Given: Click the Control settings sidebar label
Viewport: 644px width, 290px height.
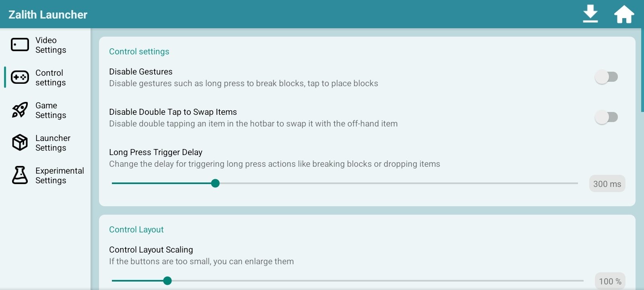Looking at the screenshot, I should click(x=50, y=78).
